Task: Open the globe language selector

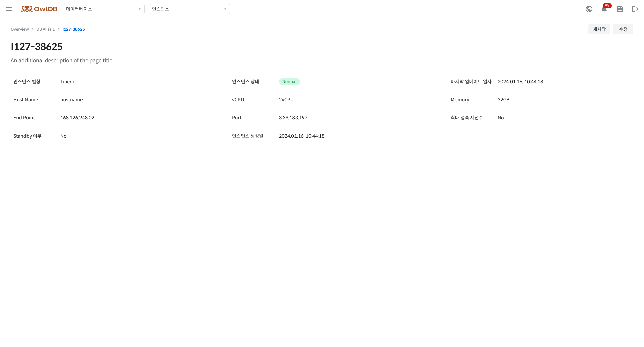Action: [x=589, y=9]
